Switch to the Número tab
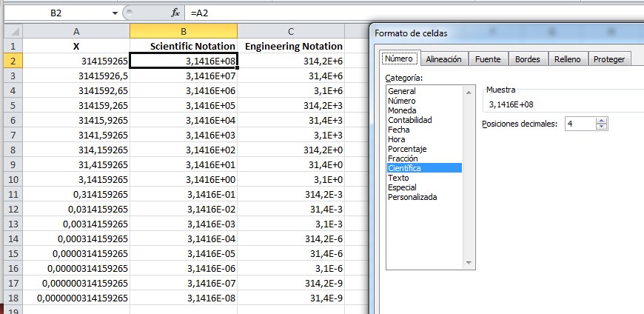644x314 pixels. (398, 59)
